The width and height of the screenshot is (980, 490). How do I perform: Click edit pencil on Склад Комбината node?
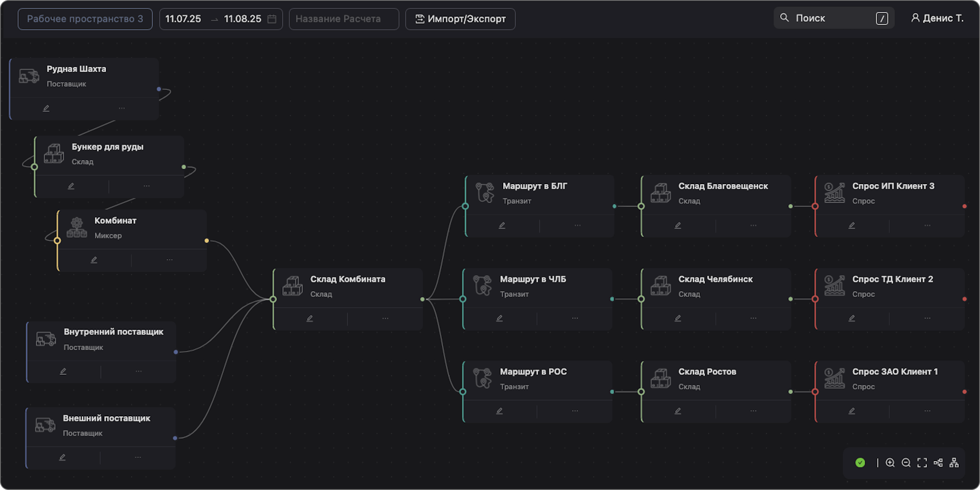tap(309, 318)
